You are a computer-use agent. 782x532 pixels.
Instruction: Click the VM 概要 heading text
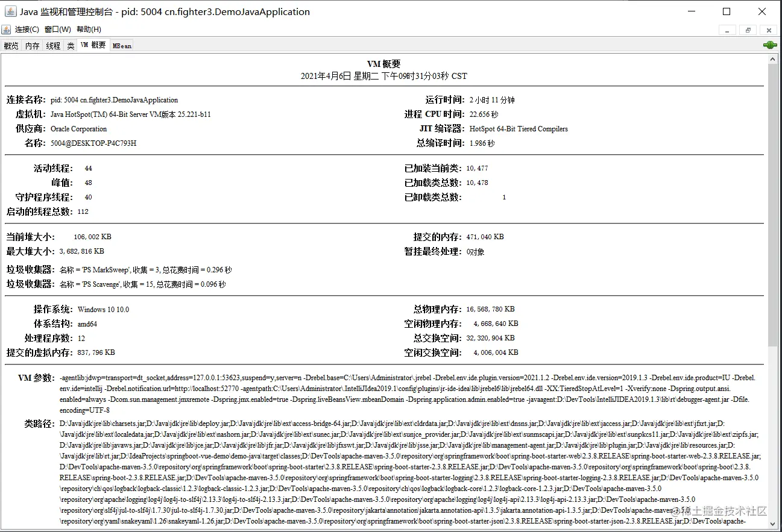coord(383,64)
